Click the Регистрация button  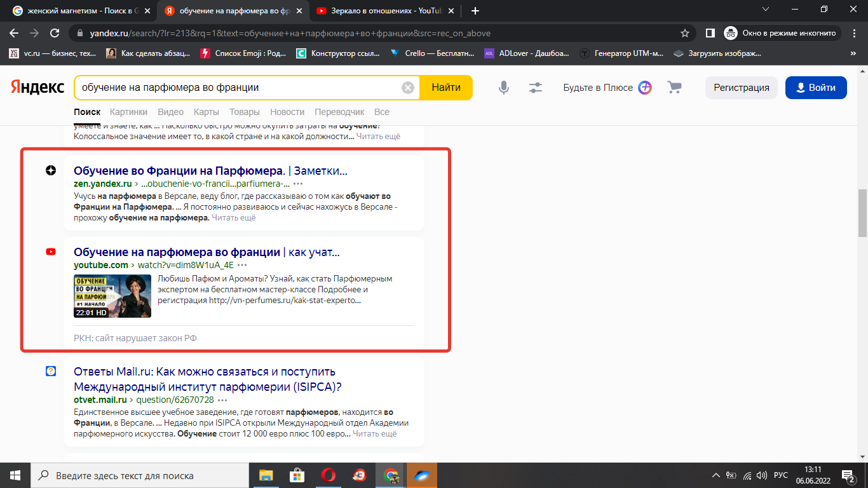click(x=742, y=88)
